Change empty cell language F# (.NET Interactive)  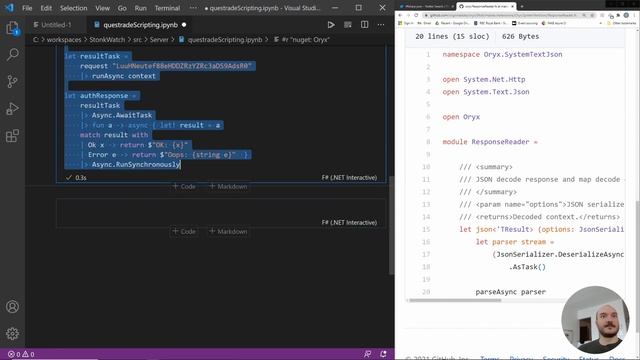[x=349, y=222]
